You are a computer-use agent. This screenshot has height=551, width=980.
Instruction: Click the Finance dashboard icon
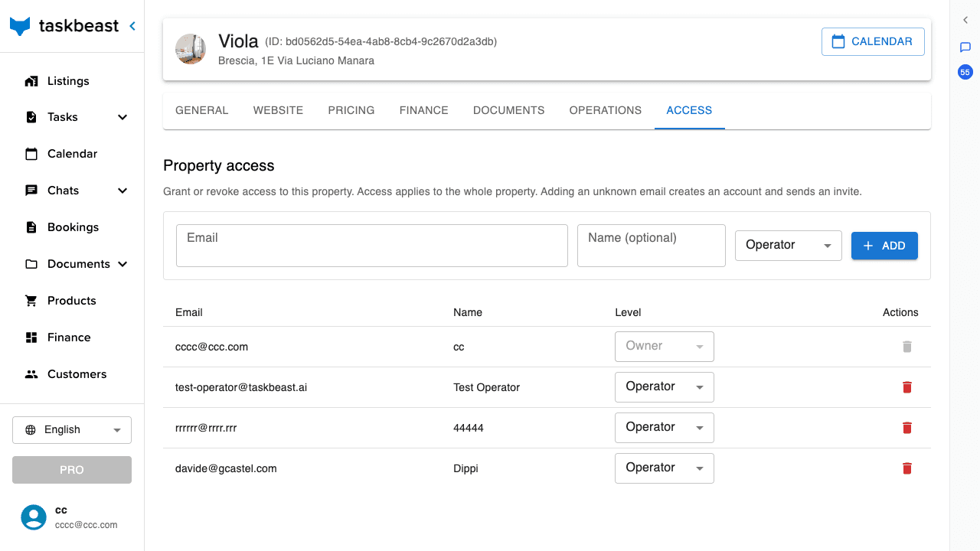click(x=31, y=337)
